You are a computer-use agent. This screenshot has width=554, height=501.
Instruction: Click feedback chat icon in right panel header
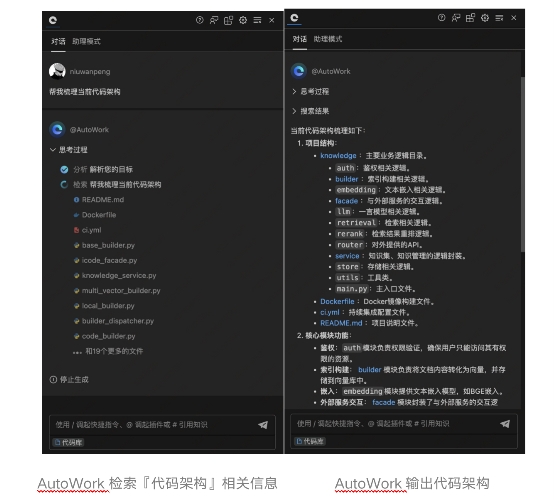pyautogui.click(x=456, y=18)
